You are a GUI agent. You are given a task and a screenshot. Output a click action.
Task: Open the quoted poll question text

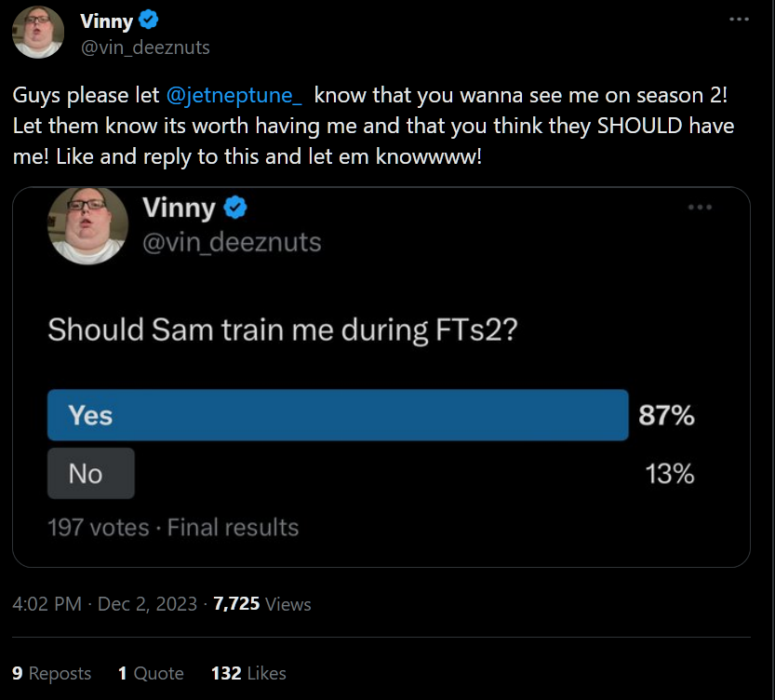click(282, 330)
